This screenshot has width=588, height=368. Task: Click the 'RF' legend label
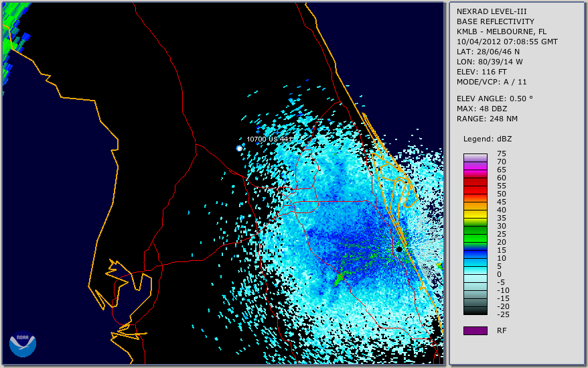pos(502,330)
